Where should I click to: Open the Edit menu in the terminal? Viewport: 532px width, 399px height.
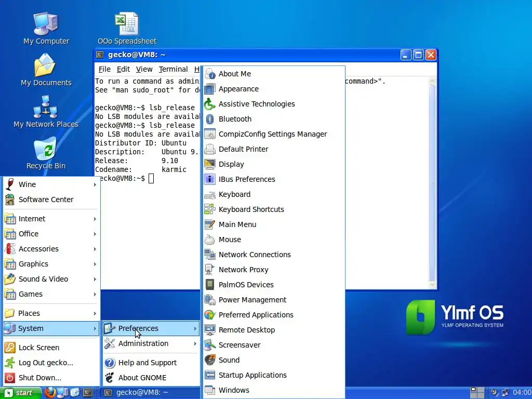[x=123, y=69]
